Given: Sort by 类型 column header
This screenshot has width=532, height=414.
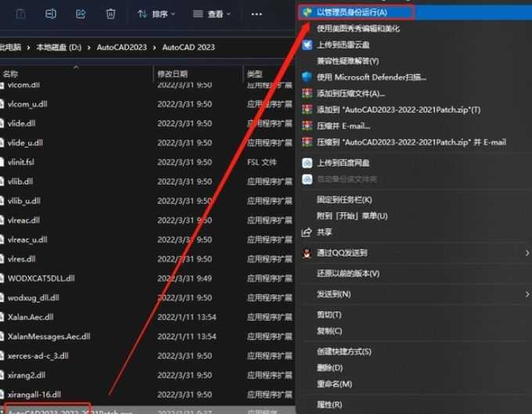Looking at the screenshot, I should coord(254,74).
